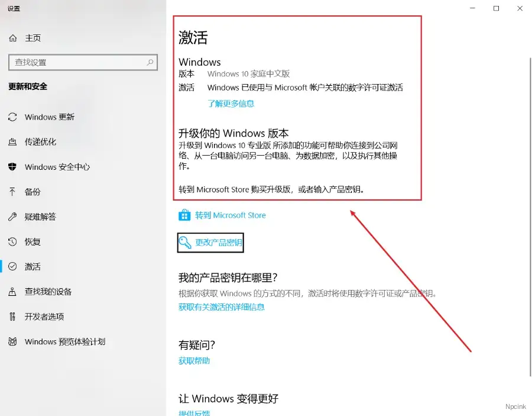Click the 传递优化 sidebar icon
Image resolution: width=532 pixels, height=416 pixels.
pos(12,142)
